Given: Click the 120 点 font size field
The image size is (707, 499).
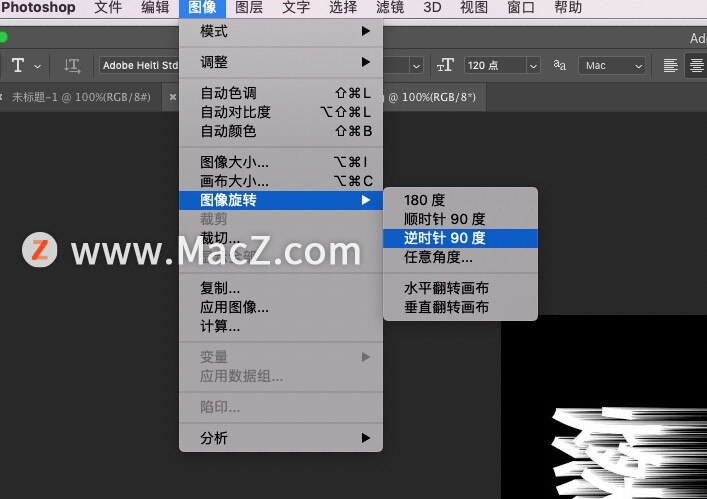Looking at the screenshot, I should pyautogui.click(x=495, y=65).
